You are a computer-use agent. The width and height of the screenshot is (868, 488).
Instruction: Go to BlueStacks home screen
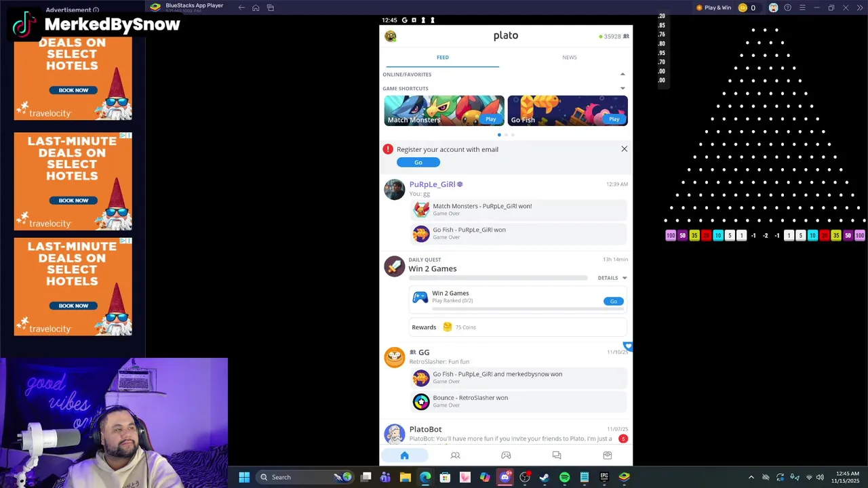(x=256, y=7)
